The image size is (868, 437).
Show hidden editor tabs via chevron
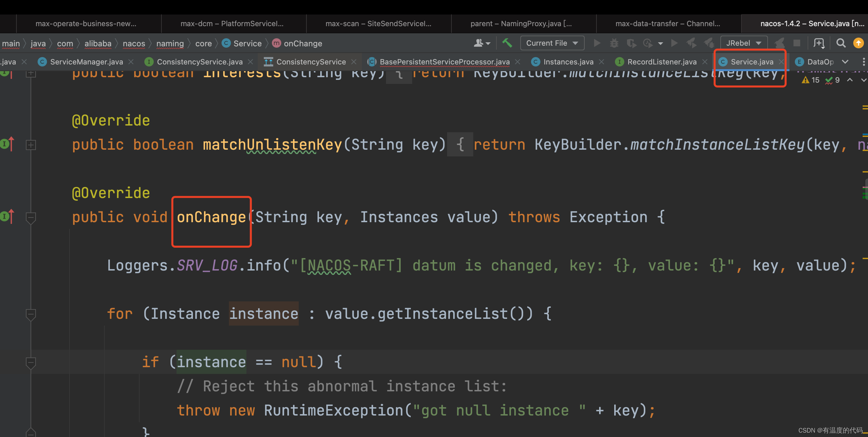click(845, 62)
